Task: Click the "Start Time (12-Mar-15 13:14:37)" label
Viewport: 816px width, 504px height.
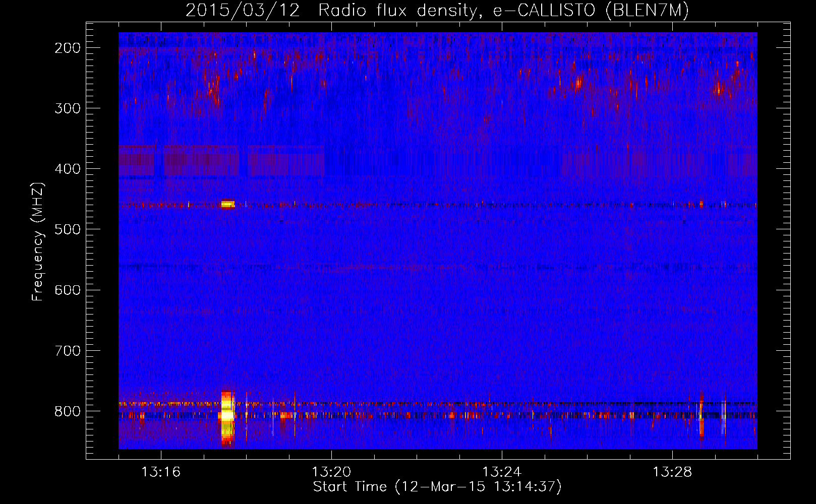Action: click(437, 487)
